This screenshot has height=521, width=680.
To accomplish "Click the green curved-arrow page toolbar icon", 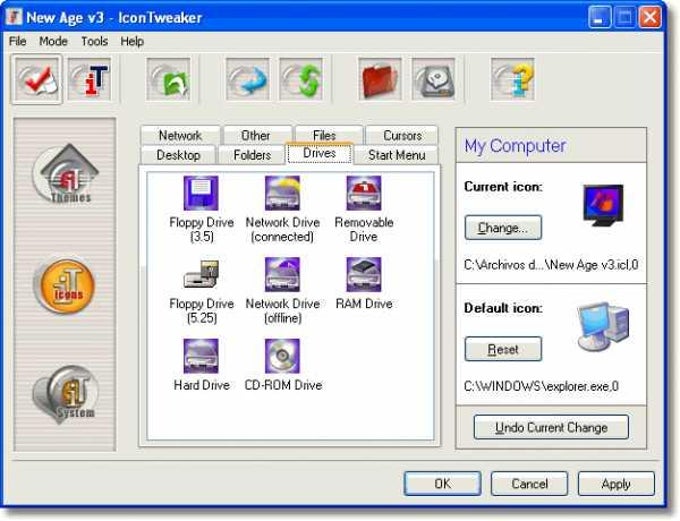I will pyautogui.click(x=168, y=79).
